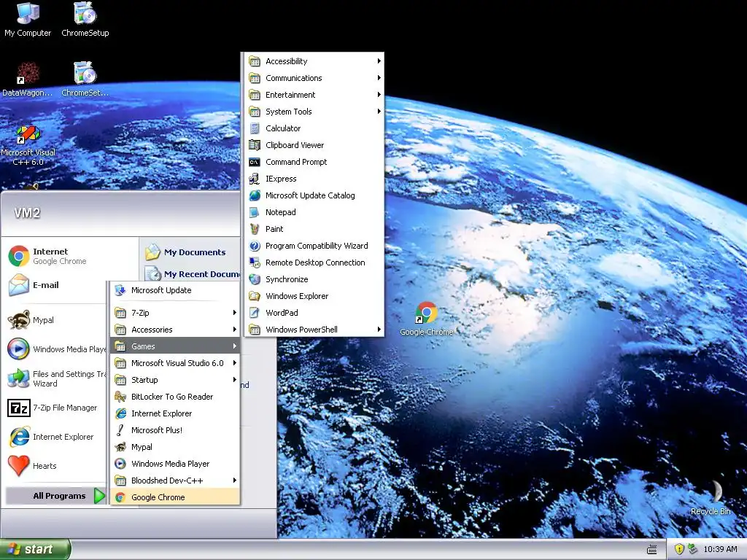The height and width of the screenshot is (560, 747).
Task: Open Windows Media Player in left Start pane
Action: pos(56,349)
